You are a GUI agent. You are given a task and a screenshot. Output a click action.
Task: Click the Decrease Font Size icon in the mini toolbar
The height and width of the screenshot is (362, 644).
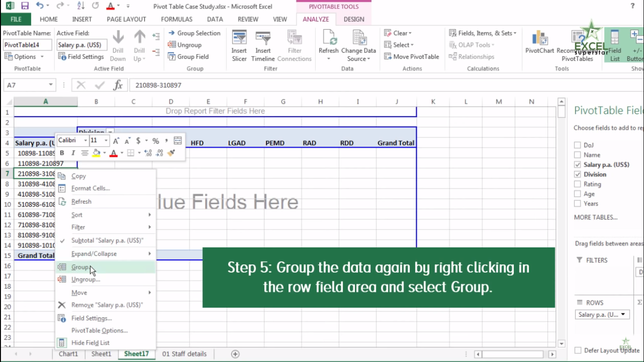(127, 140)
